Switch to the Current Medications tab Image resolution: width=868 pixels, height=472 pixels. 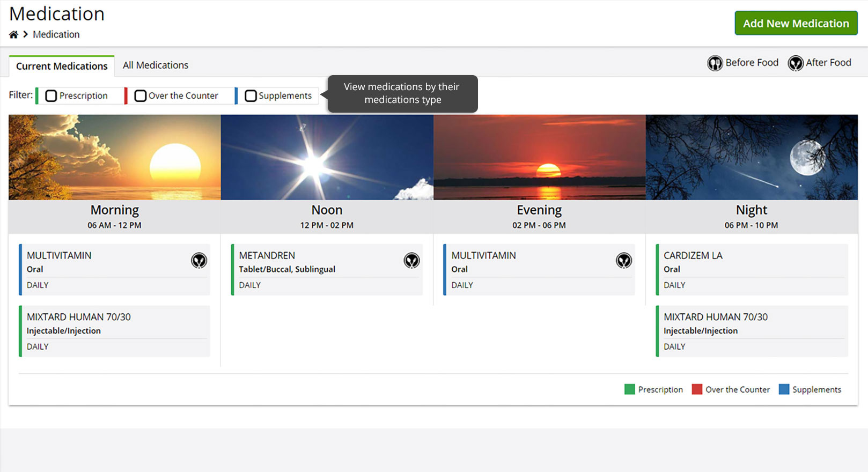(62, 66)
